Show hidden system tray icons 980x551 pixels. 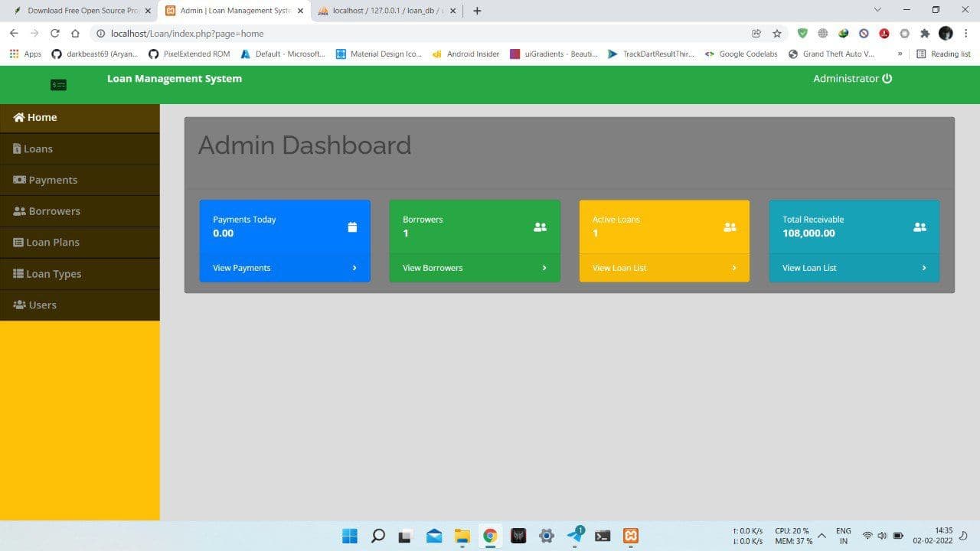coord(822,536)
